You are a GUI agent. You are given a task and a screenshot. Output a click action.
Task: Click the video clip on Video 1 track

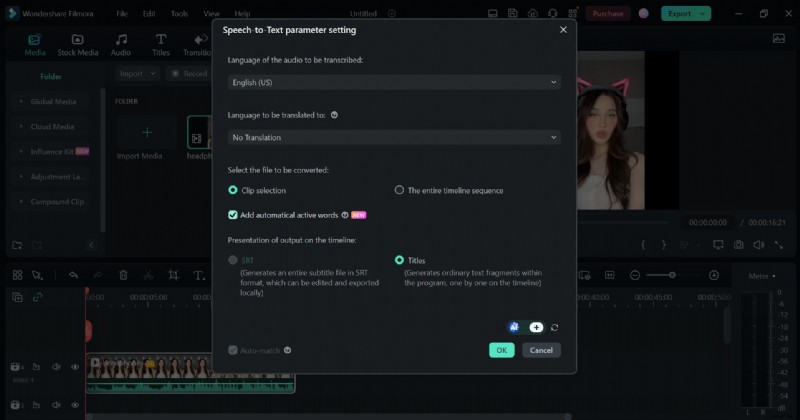click(x=190, y=373)
